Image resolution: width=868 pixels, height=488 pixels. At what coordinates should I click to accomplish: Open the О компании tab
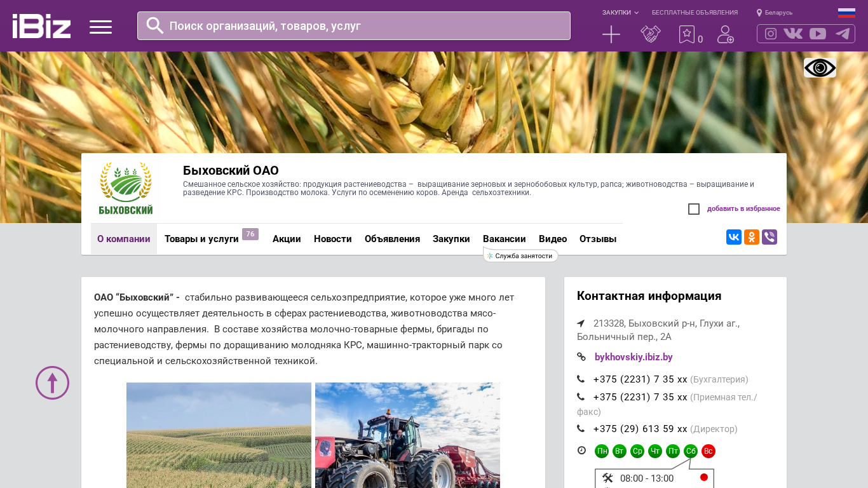tap(124, 239)
